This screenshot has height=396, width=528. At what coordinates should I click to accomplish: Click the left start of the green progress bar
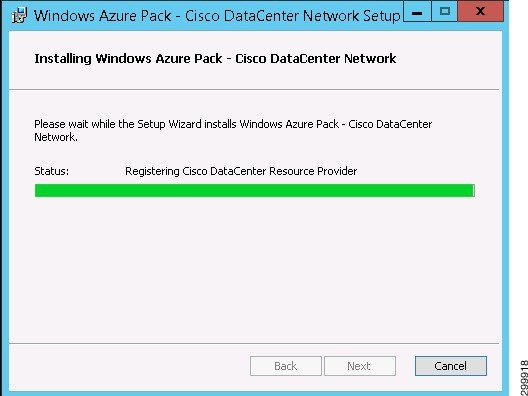[38, 190]
